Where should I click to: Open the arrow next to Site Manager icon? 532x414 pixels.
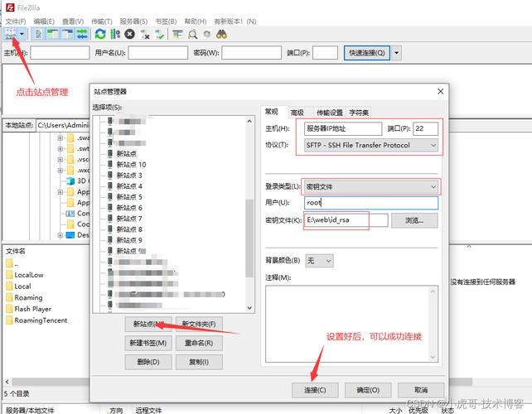point(22,34)
